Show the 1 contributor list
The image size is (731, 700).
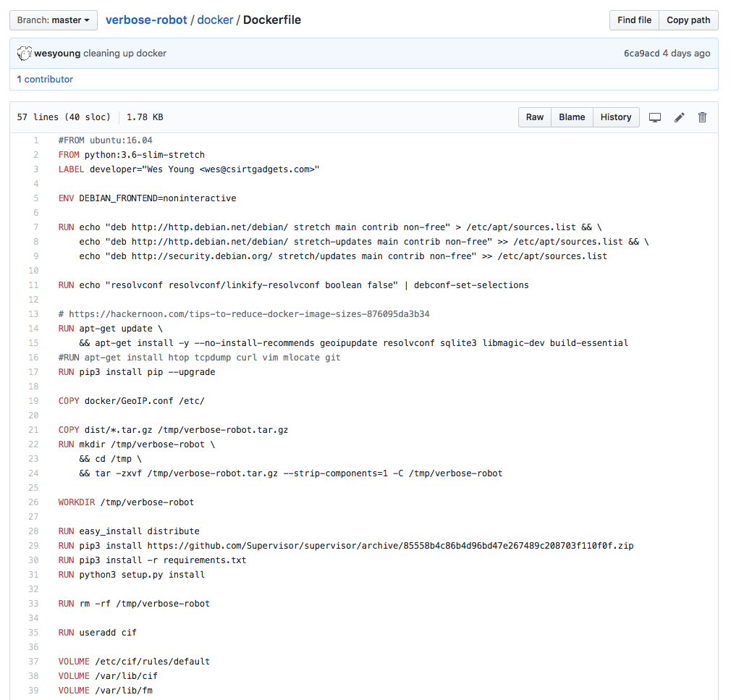pyautogui.click(x=45, y=80)
